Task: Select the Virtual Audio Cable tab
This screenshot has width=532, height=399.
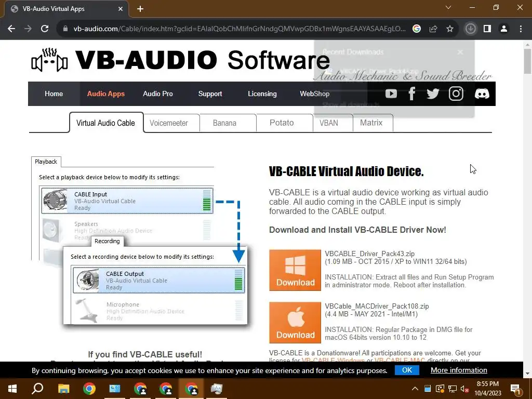Action: click(x=106, y=123)
